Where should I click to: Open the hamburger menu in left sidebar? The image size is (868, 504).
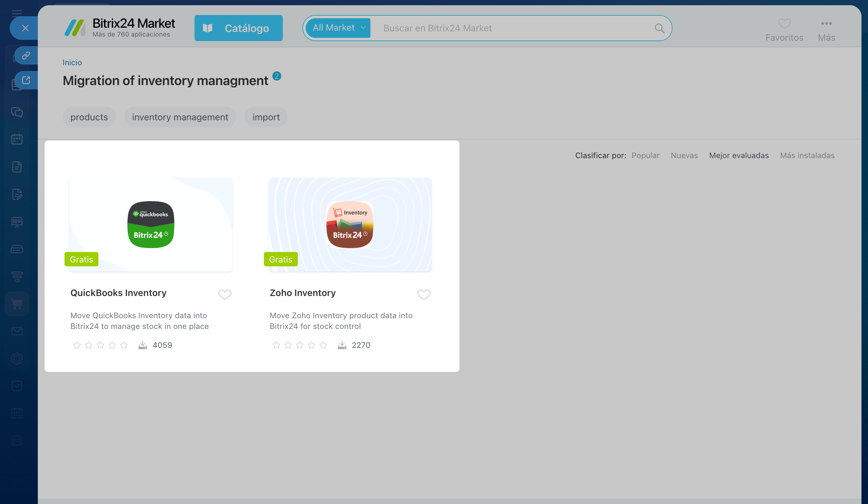pos(17,14)
